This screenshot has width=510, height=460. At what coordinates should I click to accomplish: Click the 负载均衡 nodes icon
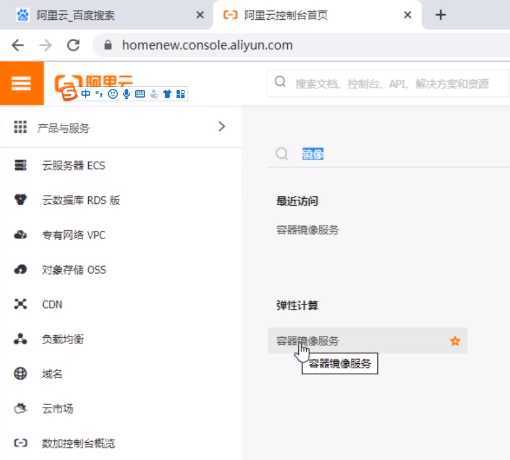[20, 338]
